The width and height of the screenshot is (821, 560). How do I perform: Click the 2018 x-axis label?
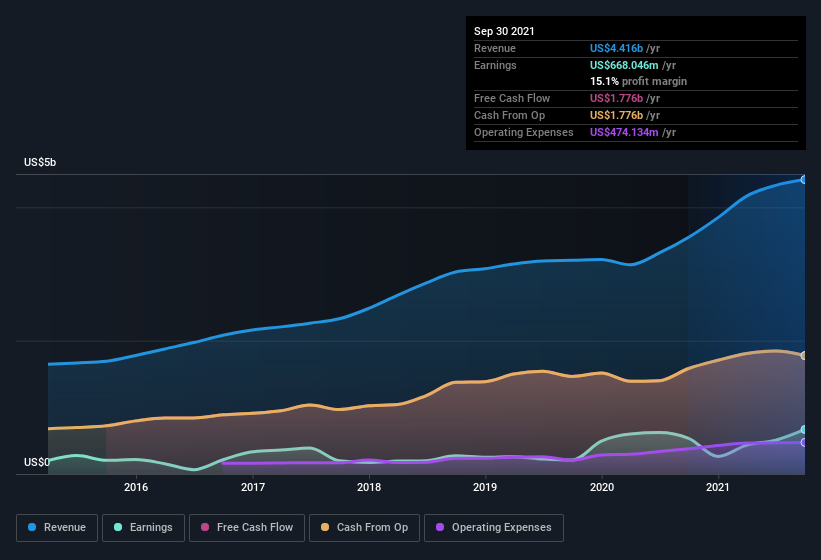point(369,487)
